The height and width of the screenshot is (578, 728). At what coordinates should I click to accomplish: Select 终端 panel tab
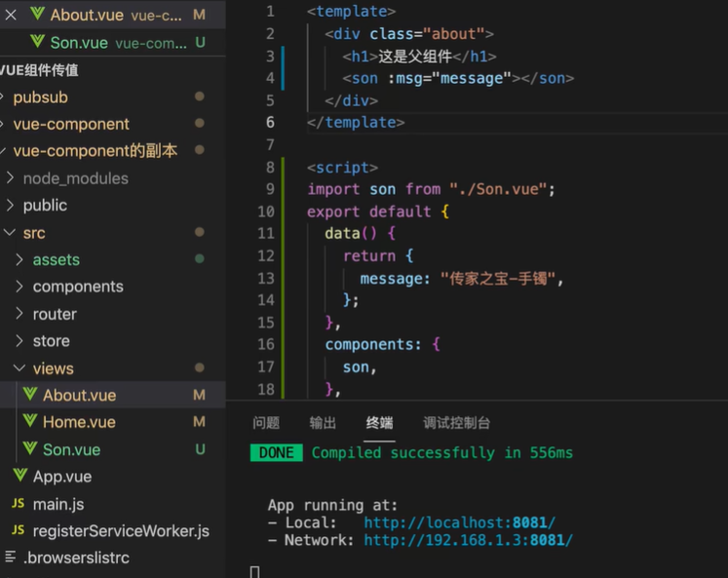(x=379, y=423)
